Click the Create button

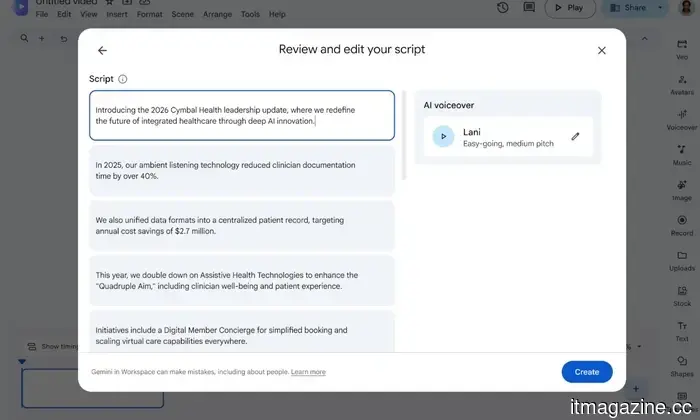[x=587, y=372]
